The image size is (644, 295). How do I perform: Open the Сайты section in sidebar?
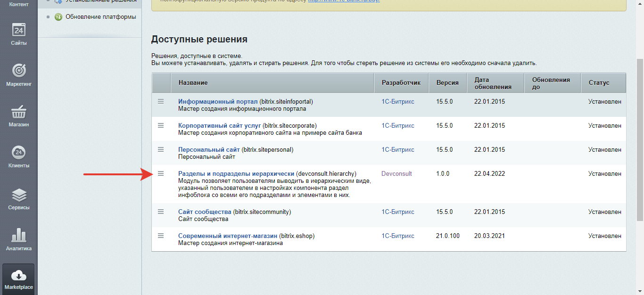point(19,34)
